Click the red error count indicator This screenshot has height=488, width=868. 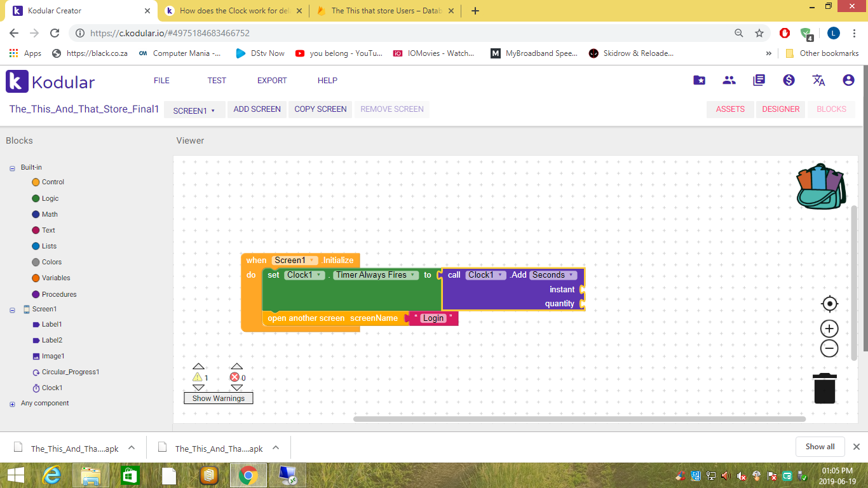click(234, 377)
